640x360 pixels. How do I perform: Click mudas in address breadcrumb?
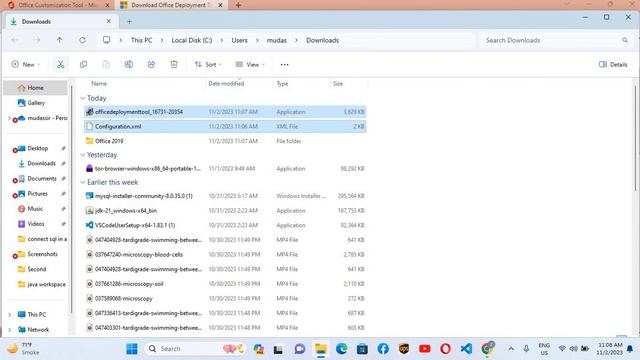pos(277,40)
